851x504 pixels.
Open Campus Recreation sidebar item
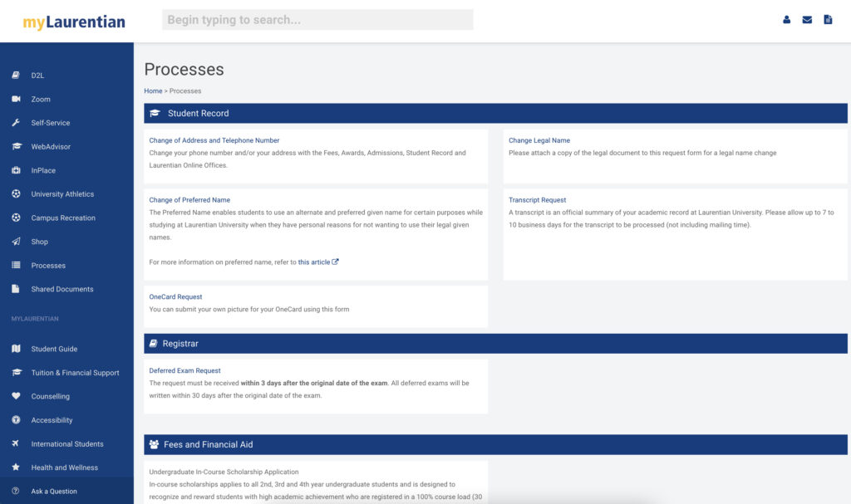(63, 218)
